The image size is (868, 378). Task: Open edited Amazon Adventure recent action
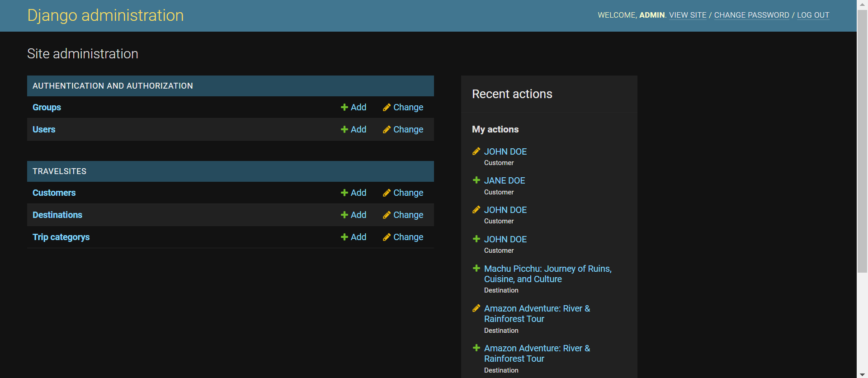point(537,314)
